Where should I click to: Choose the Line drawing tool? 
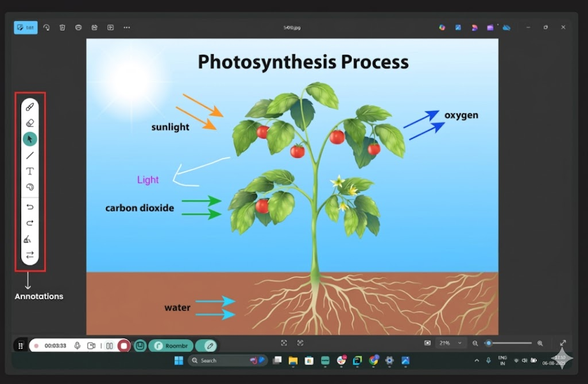[30, 155]
